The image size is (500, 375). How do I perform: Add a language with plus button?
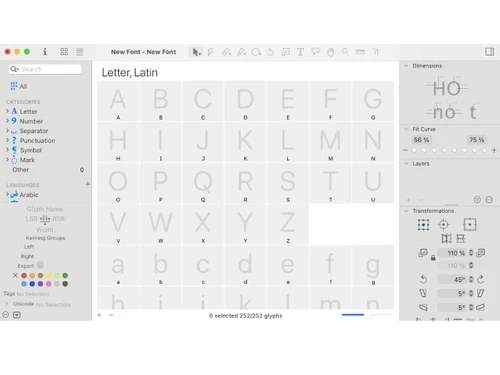[87, 184]
